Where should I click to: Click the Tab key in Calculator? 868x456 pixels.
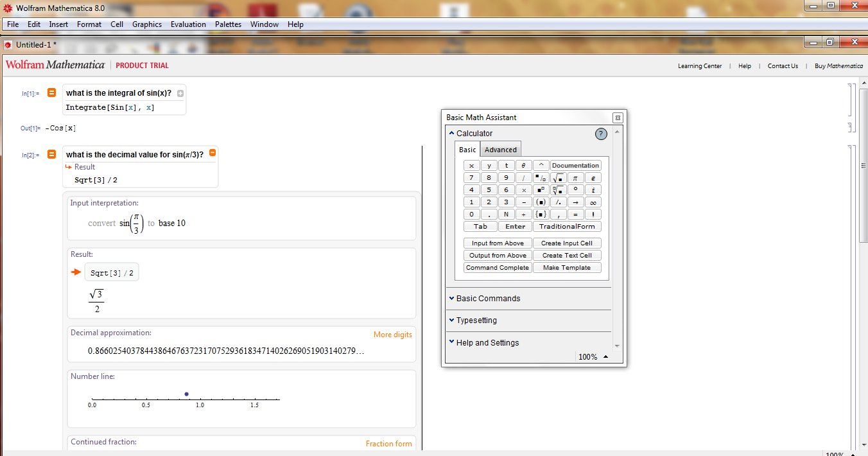[480, 227]
